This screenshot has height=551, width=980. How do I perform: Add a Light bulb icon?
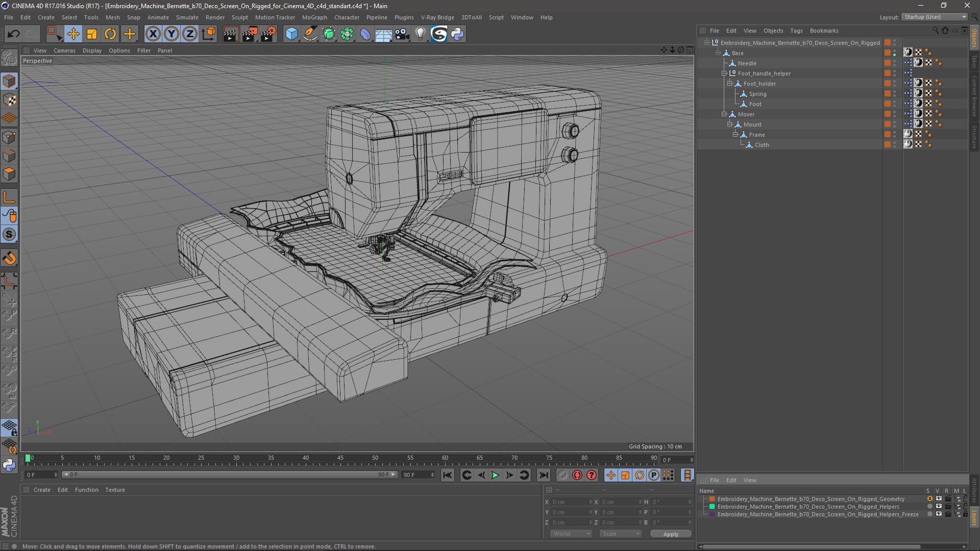(421, 34)
